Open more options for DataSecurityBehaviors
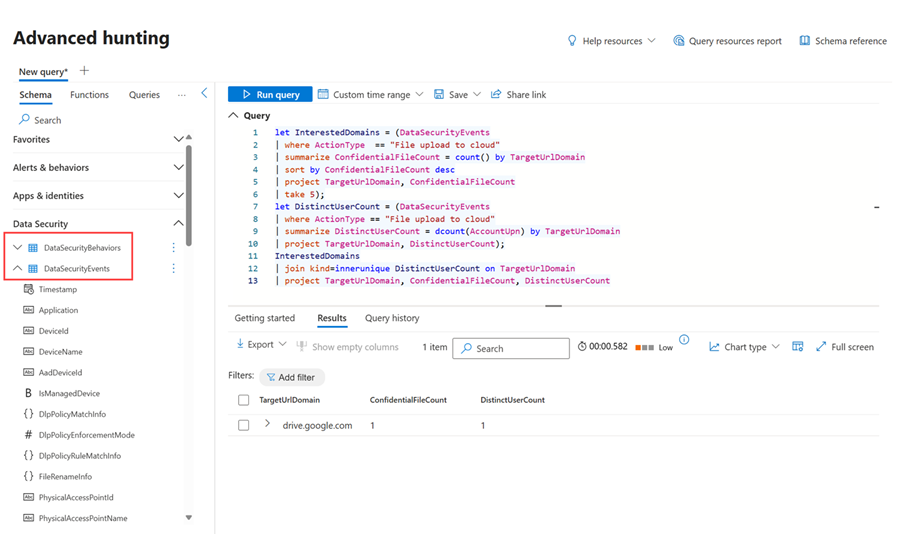The width and height of the screenshot is (900, 534). click(173, 247)
